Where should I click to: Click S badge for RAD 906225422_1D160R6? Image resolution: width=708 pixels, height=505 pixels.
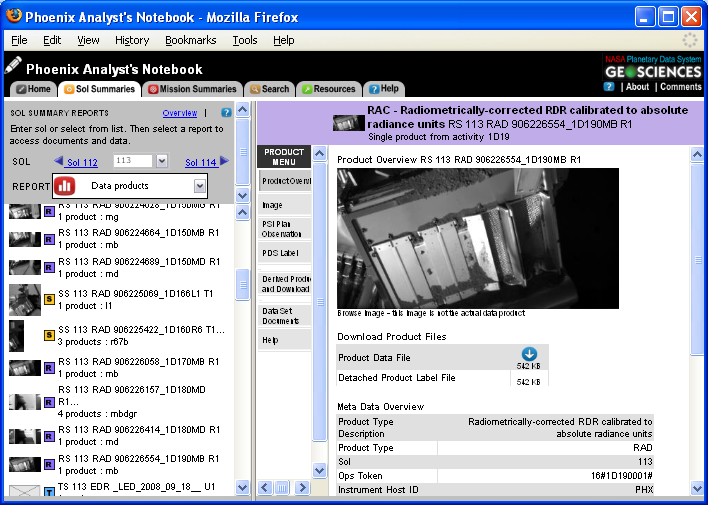[x=49, y=335]
